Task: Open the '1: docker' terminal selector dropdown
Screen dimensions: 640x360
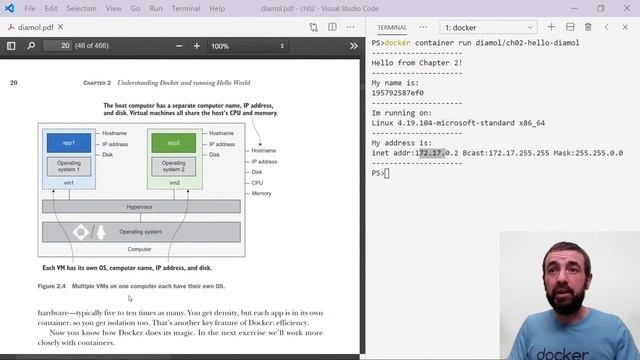Action: click(489, 27)
